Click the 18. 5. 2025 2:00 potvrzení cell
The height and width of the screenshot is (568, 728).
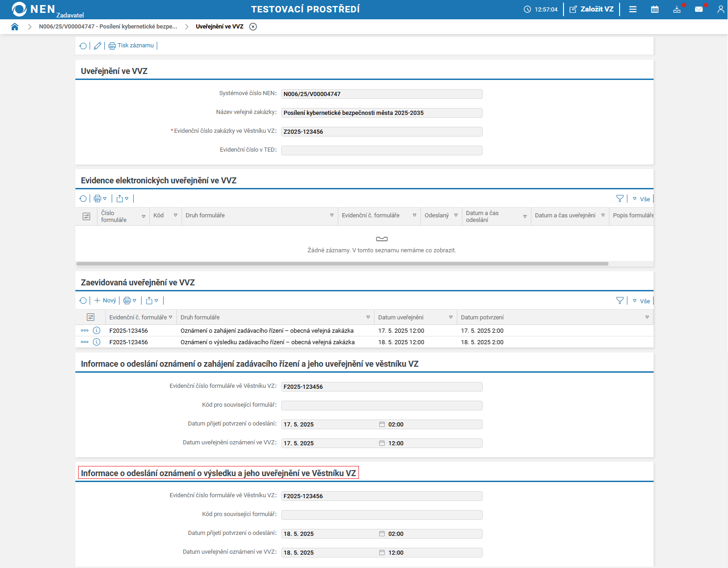(482, 342)
